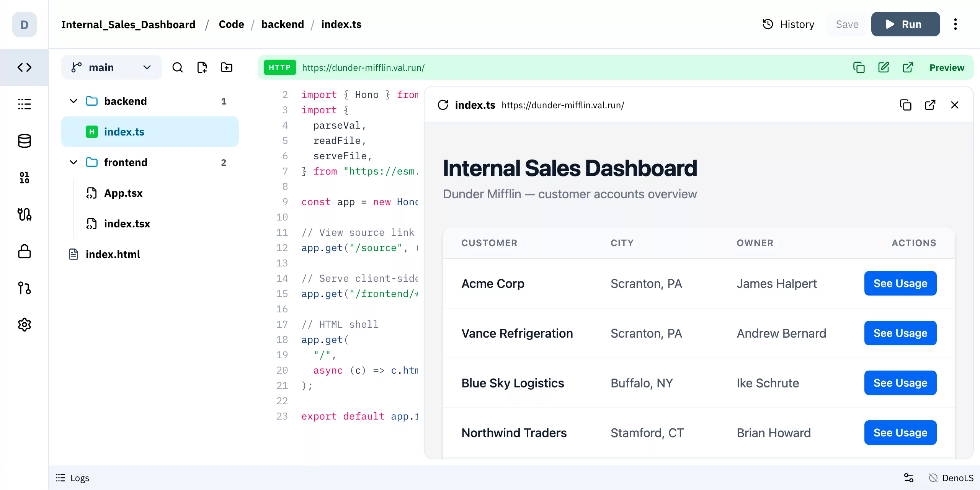Collapse the backend folder
This screenshot has height=490, width=980.
click(73, 101)
